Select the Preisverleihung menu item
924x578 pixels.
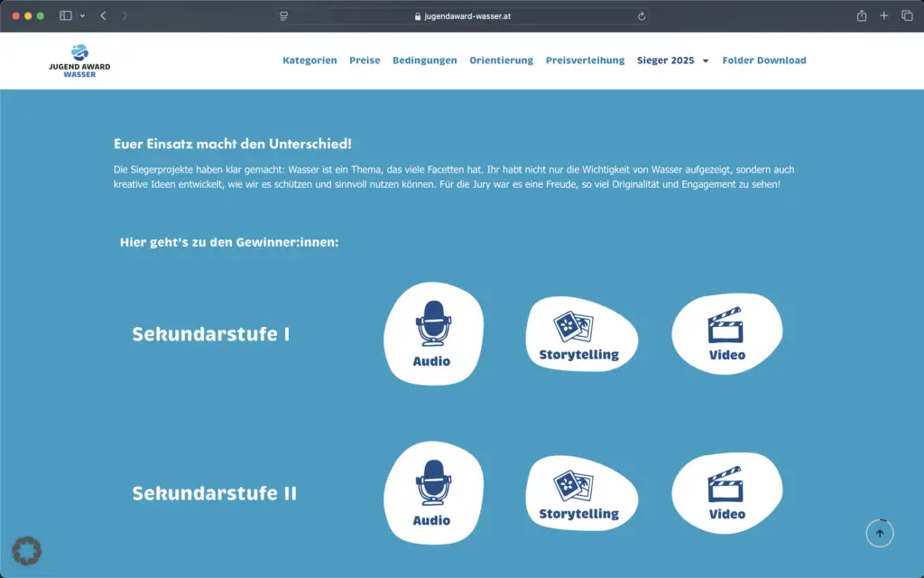585,60
